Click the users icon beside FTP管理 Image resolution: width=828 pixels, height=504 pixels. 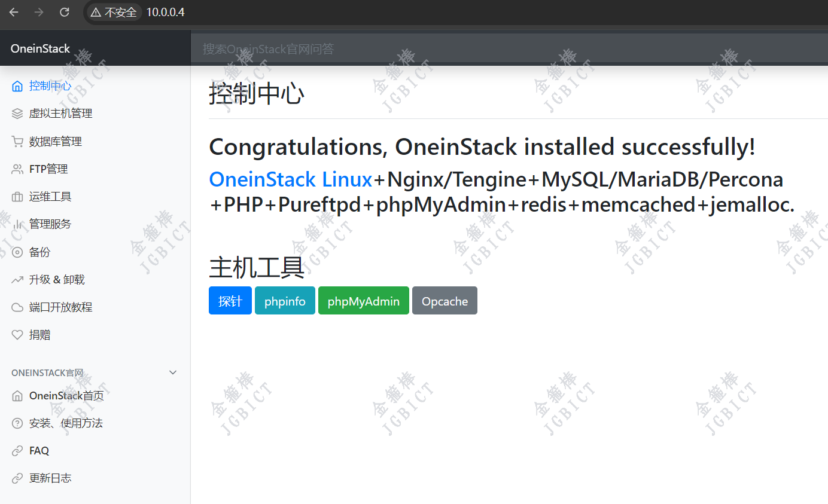17,169
